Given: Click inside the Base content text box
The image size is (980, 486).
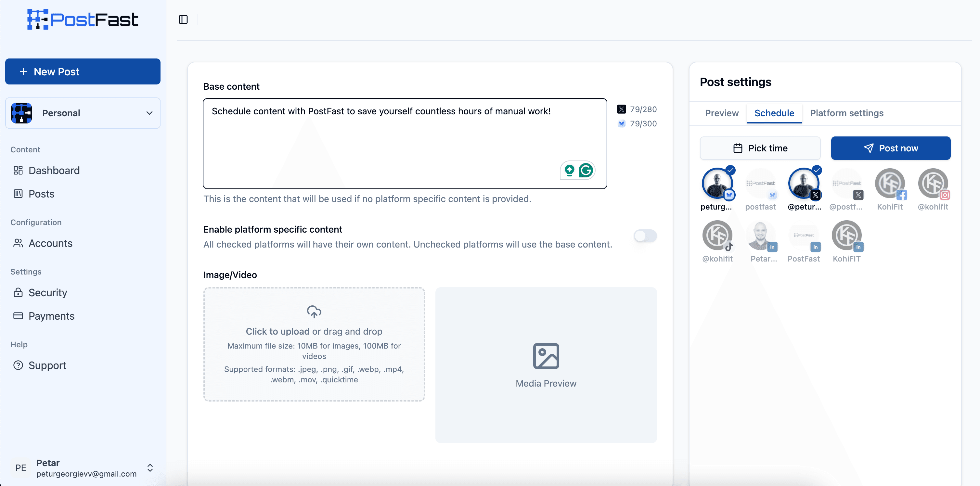Looking at the screenshot, I should [x=405, y=143].
